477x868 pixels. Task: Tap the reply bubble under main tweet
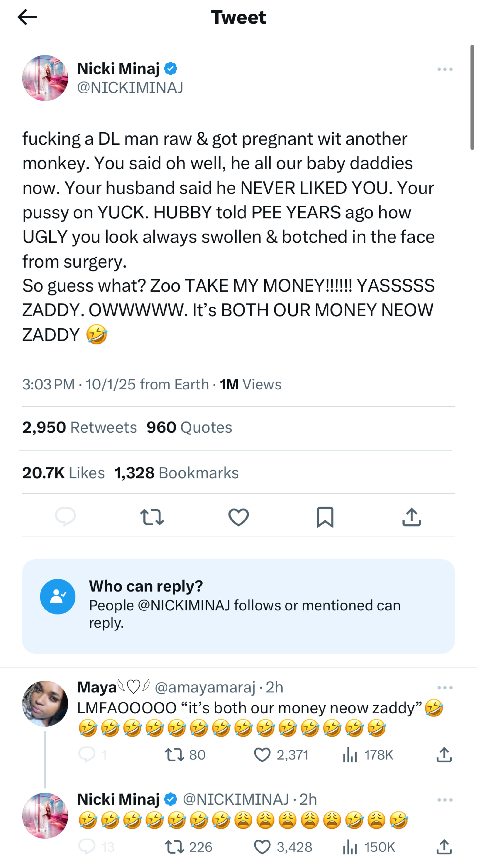coord(65,517)
